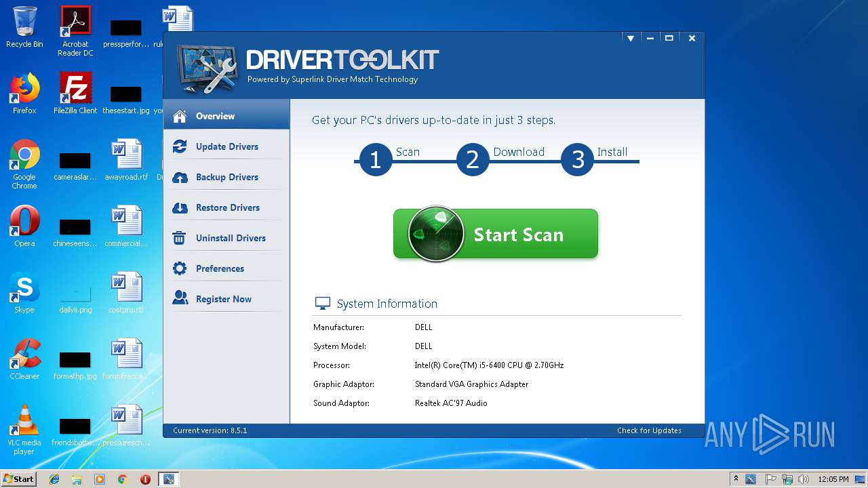Click the Start Scan button

click(496, 234)
